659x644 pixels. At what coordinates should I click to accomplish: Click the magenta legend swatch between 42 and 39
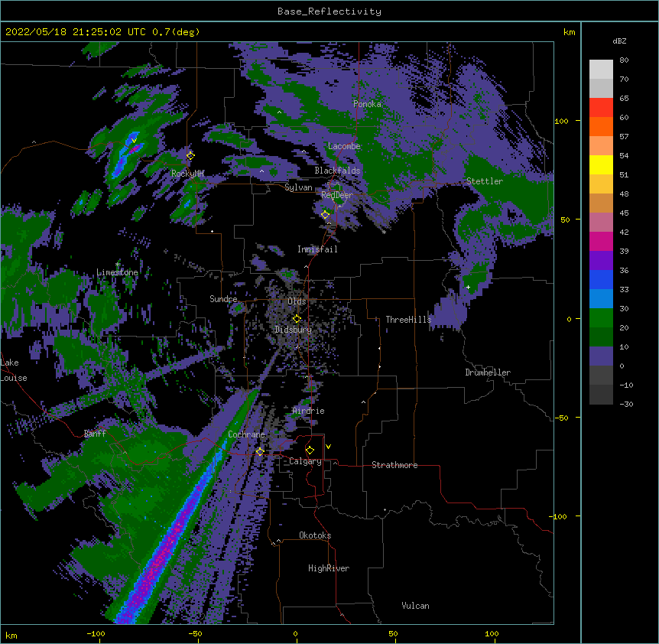(x=601, y=241)
